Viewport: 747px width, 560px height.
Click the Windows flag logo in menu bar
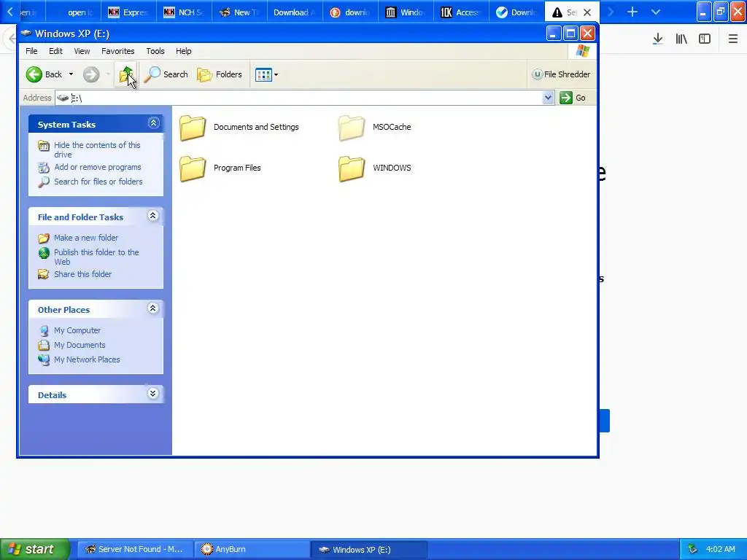(x=583, y=51)
